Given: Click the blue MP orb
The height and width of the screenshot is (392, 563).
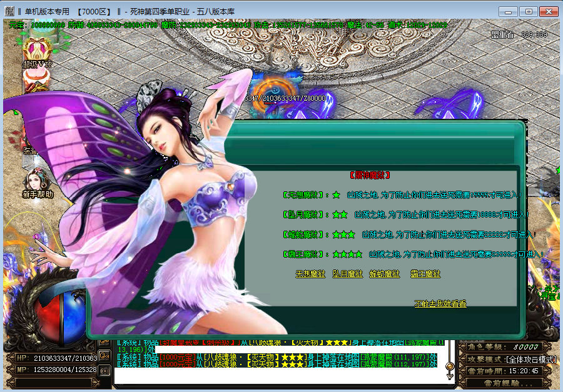Looking at the screenshot, I should click(74, 313).
